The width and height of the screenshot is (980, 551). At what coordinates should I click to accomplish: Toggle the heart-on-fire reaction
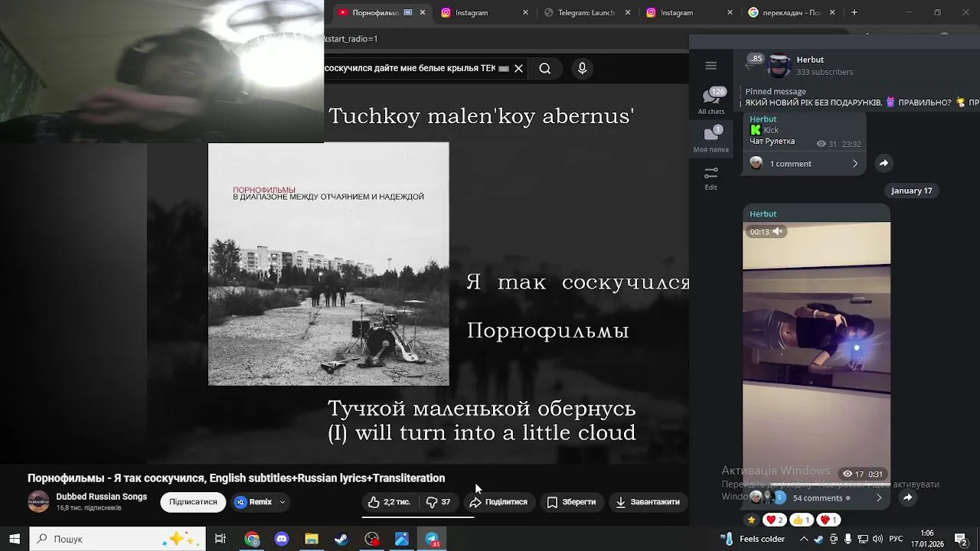click(829, 520)
